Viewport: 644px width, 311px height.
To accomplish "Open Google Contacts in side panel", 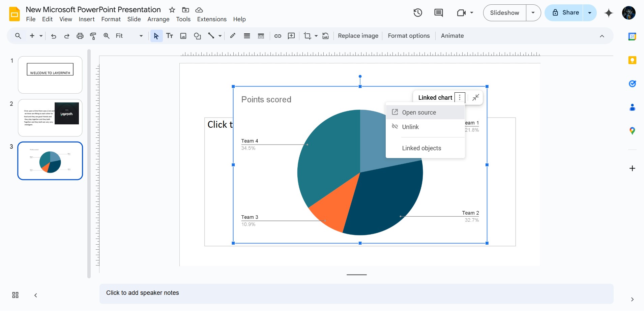I will pyautogui.click(x=632, y=107).
